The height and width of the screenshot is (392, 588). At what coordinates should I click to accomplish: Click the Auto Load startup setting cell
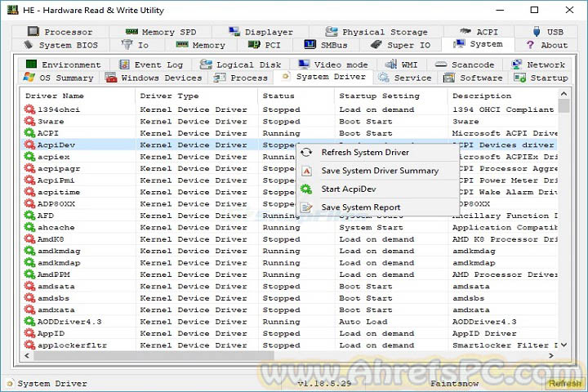[363, 322]
